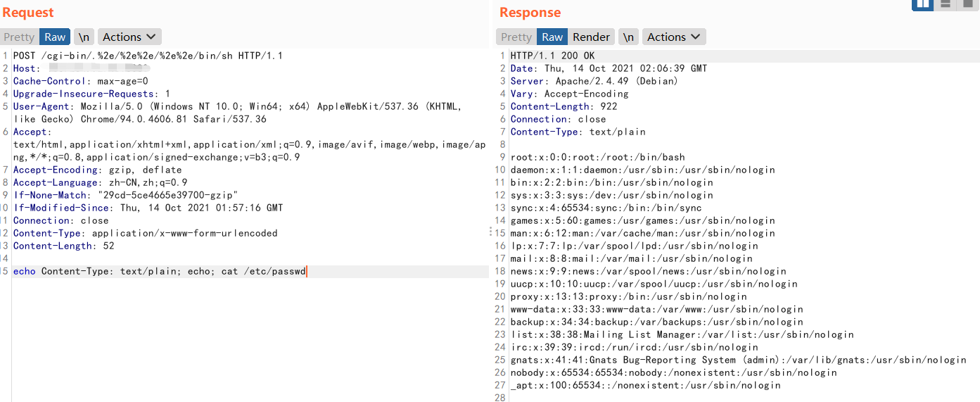Screen dimensions: 980x402
Task: Click the Cache-Control: max-age=0 header
Action: (80, 81)
